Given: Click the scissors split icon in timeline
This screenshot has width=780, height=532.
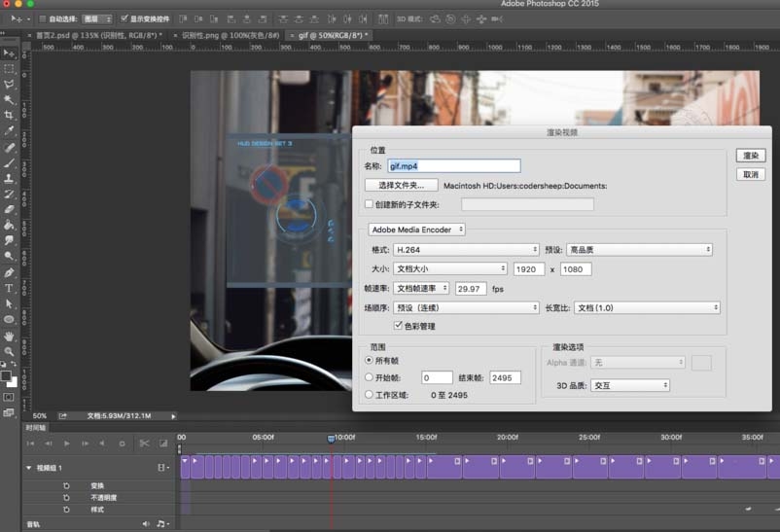Looking at the screenshot, I should coord(144,443).
